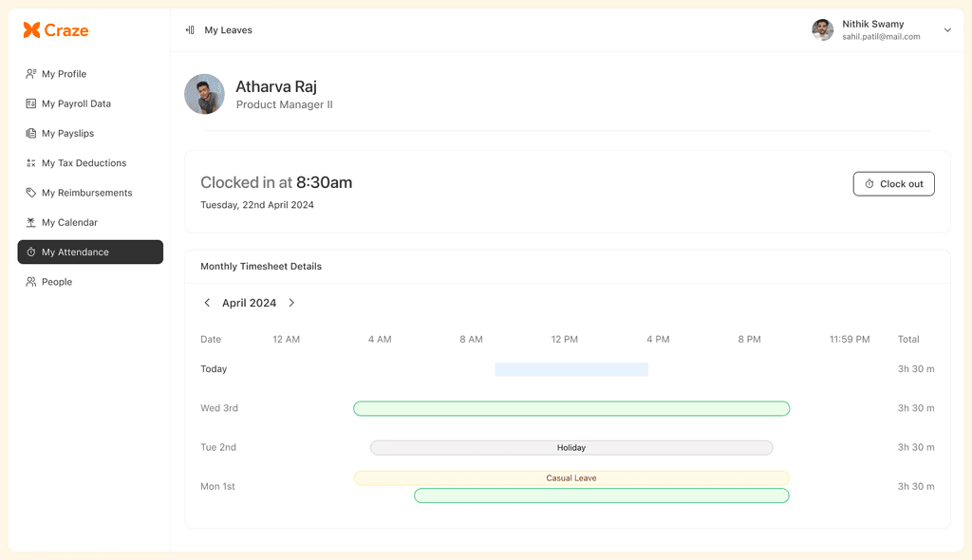Click the My Payroll Data sidebar icon
The width and height of the screenshot is (972, 560).
click(31, 103)
